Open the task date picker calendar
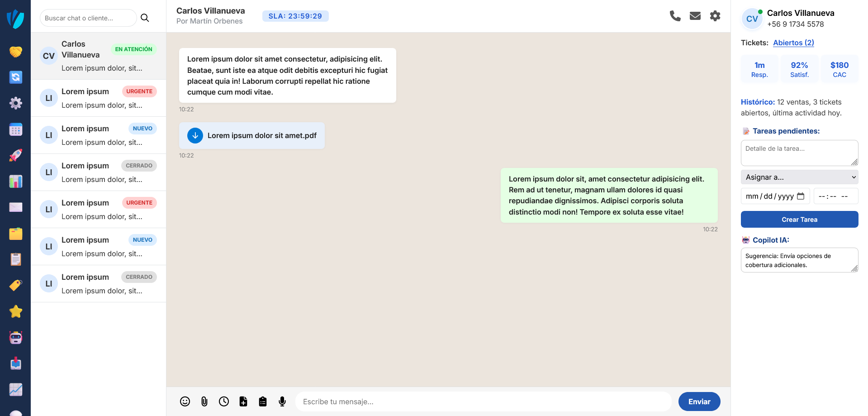 coord(801,196)
